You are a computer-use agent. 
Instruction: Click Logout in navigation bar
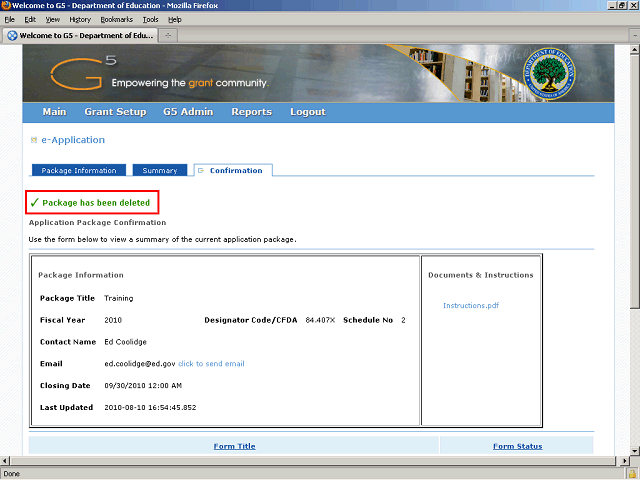tap(308, 112)
